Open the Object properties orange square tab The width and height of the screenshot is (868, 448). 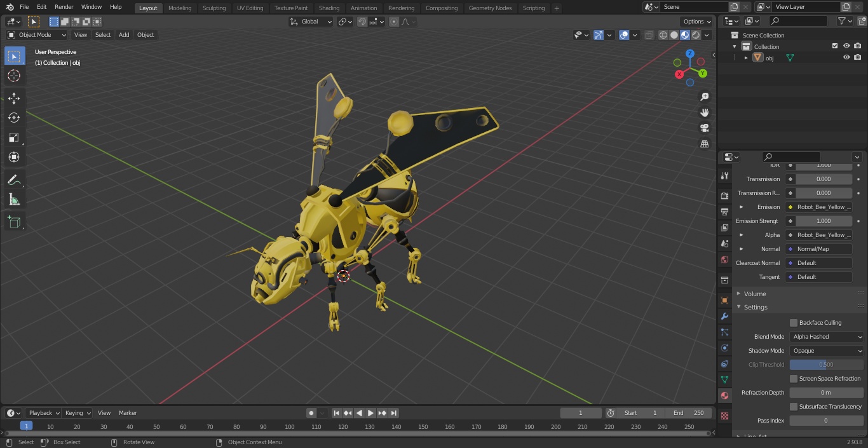pos(724,300)
